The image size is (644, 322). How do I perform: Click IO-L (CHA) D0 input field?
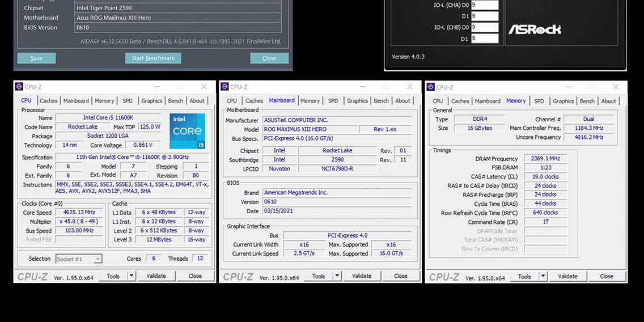pos(485,5)
